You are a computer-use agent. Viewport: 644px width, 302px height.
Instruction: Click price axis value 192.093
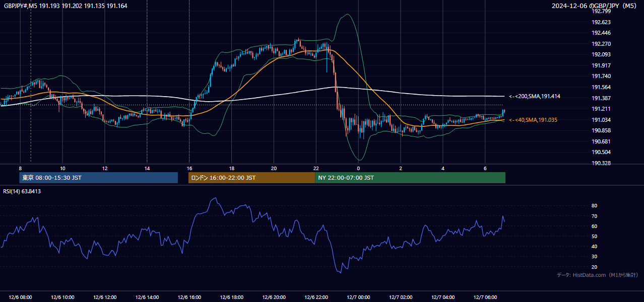[601, 54]
